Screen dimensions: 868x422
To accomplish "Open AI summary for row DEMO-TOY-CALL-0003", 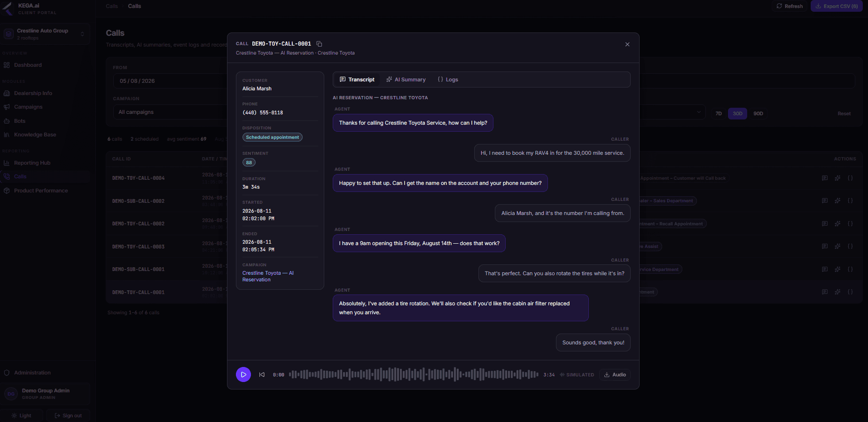I will click(837, 247).
